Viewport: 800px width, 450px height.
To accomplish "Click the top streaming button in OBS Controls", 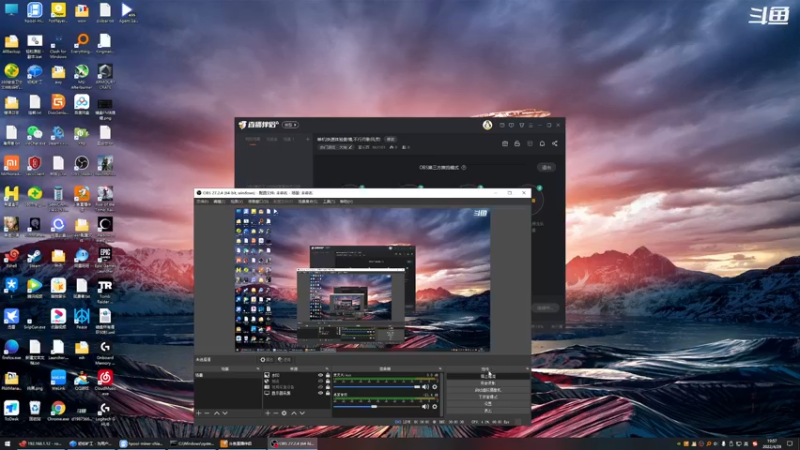I will pos(488,376).
